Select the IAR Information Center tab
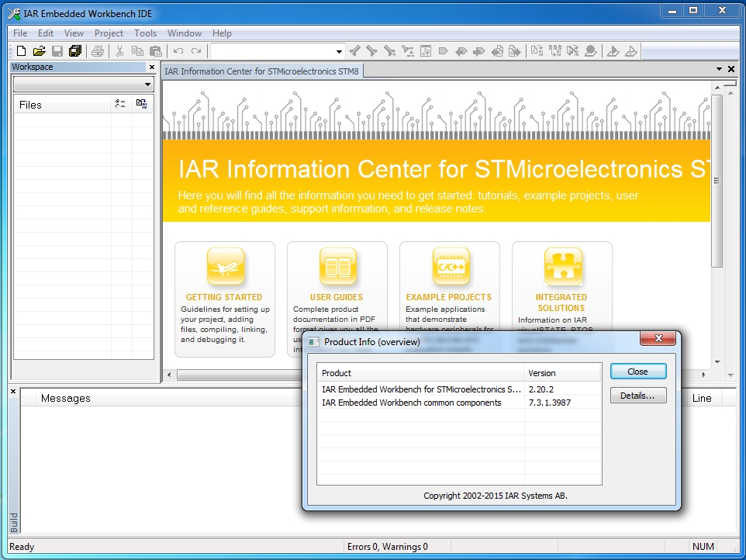Image resolution: width=746 pixels, height=560 pixels. click(x=261, y=71)
